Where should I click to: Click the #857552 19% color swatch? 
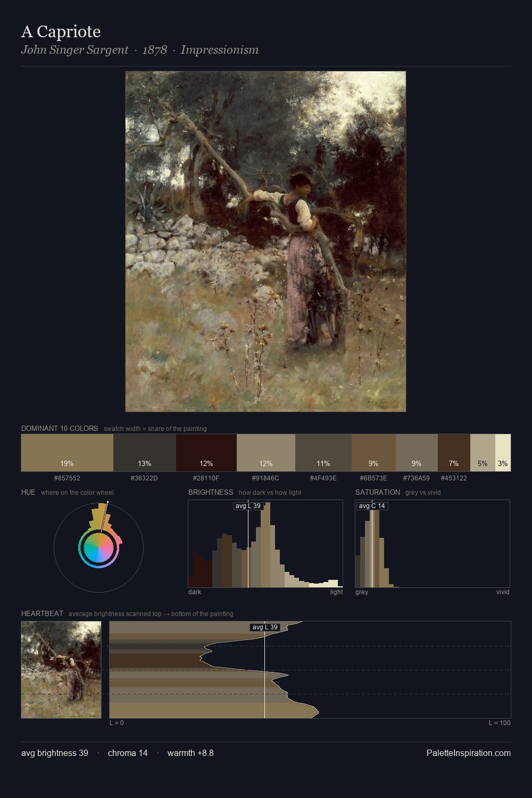click(x=67, y=453)
